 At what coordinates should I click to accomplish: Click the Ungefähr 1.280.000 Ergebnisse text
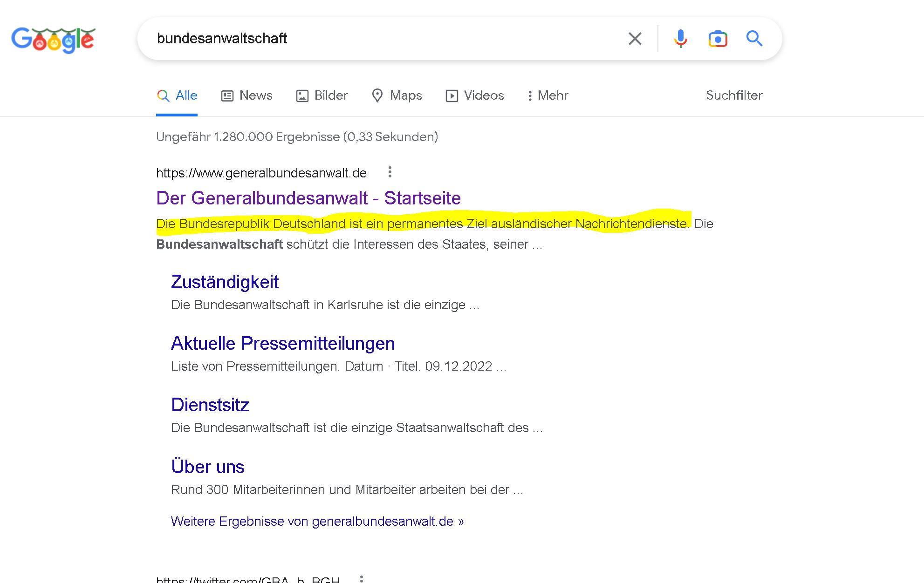pos(297,137)
